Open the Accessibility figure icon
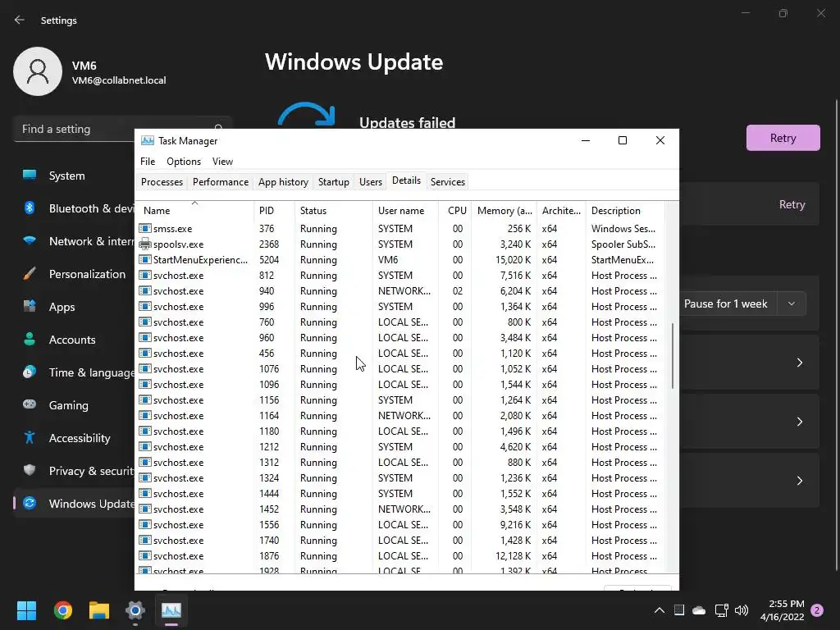The height and width of the screenshot is (630, 840). point(30,438)
